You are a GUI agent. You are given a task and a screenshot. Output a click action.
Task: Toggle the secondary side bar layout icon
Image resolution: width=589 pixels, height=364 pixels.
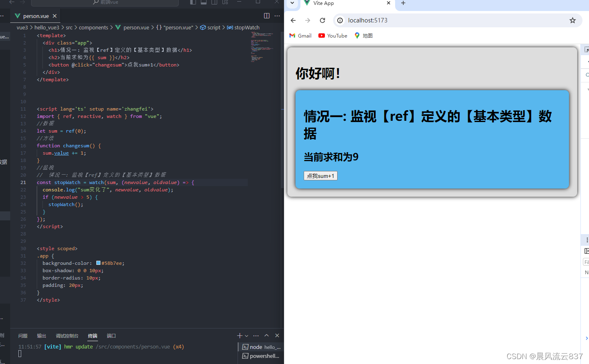214,2
